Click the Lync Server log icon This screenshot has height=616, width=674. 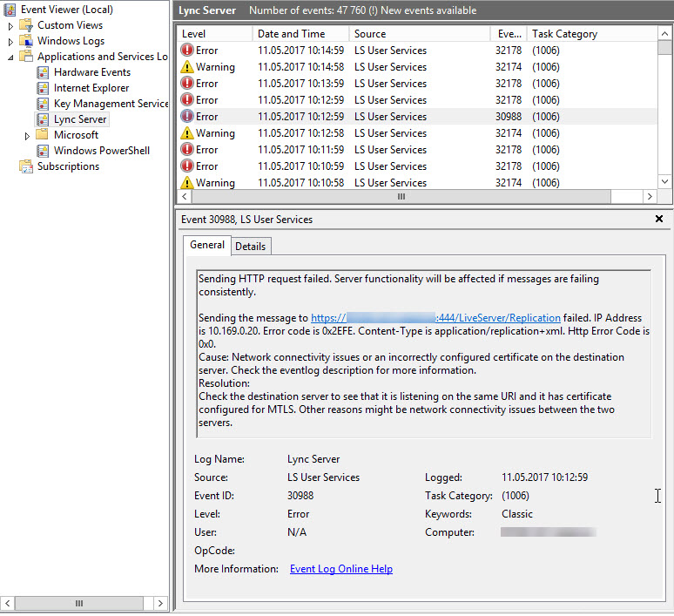pyautogui.click(x=43, y=119)
